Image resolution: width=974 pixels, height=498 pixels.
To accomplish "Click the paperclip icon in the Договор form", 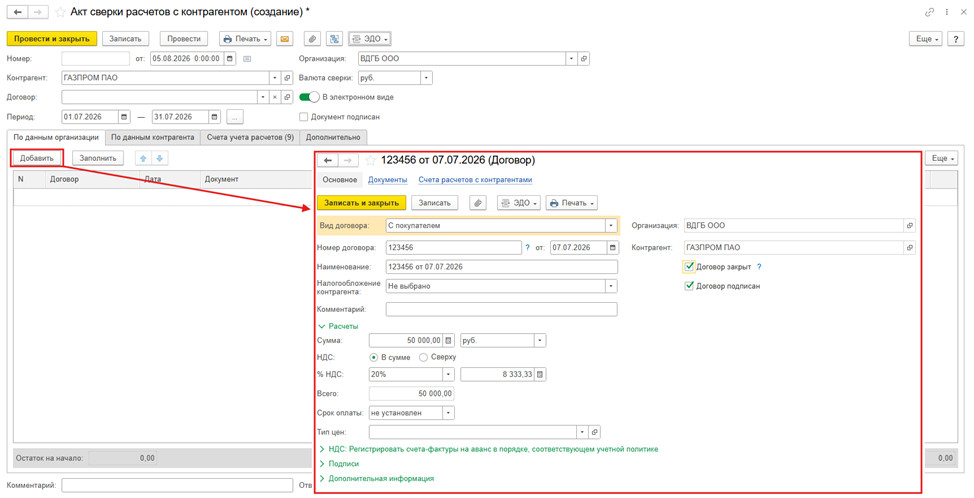I will click(x=478, y=203).
